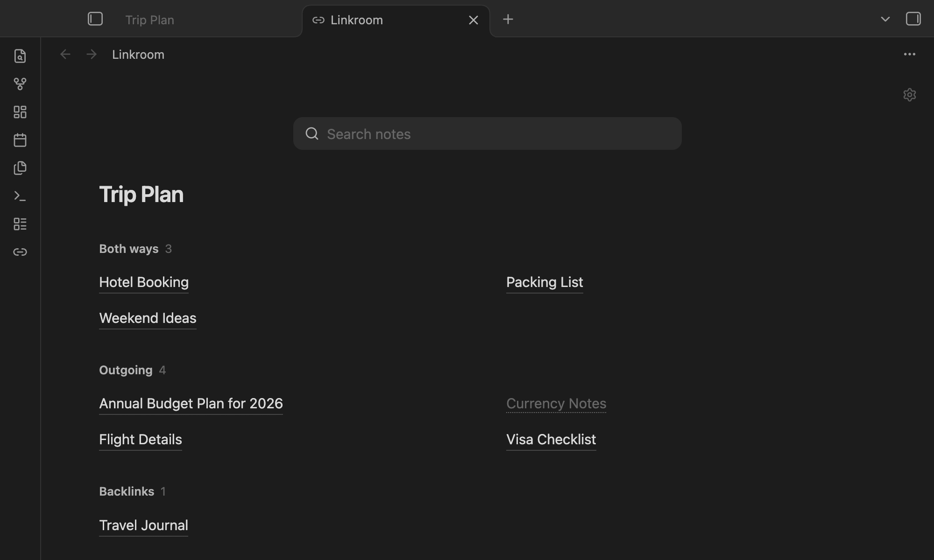
Task: Navigate back with left arrow
Action: click(65, 55)
